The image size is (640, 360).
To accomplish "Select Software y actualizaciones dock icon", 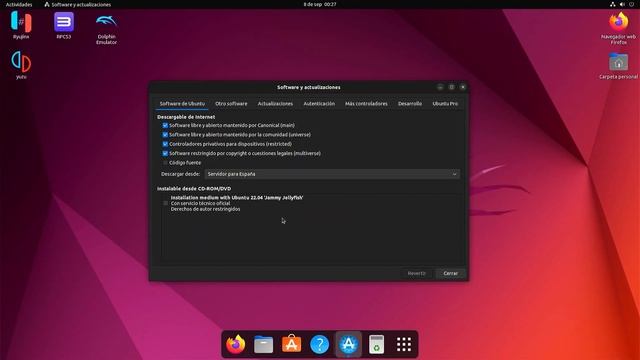I will (x=348, y=344).
